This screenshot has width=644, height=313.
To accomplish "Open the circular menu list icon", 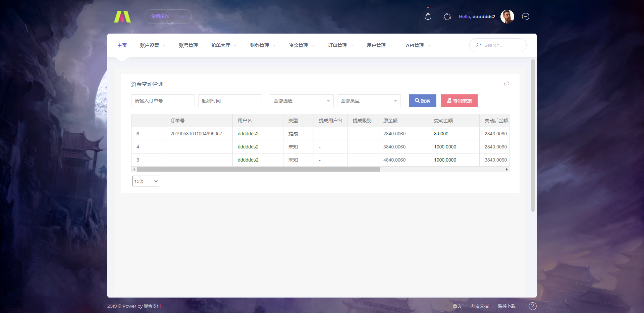I will (x=526, y=16).
